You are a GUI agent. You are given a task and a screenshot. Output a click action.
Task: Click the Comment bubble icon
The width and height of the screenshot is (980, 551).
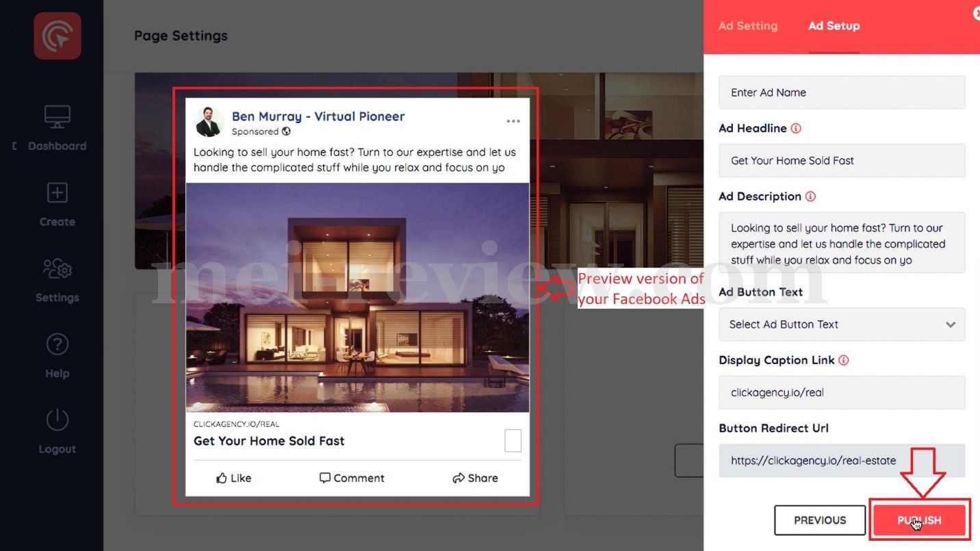coord(325,478)
